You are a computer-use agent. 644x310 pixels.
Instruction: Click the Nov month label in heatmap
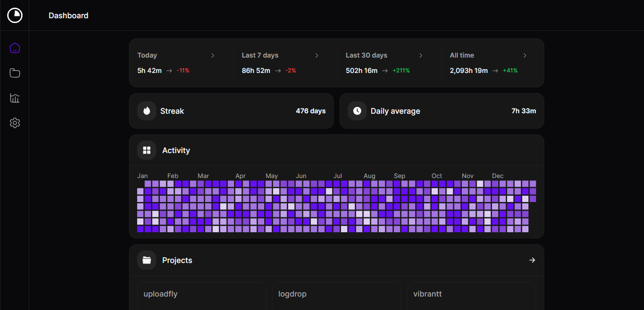tap(468, 176)
